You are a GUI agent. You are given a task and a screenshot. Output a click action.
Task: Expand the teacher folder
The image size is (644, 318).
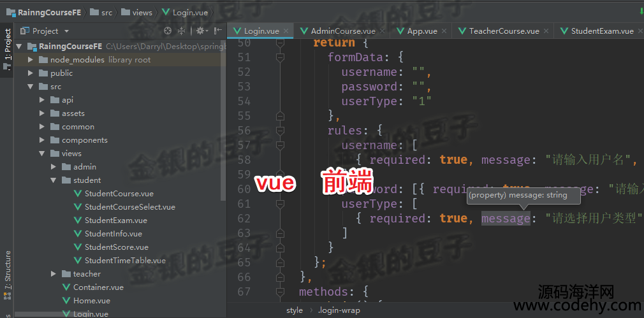click(54, 273)
